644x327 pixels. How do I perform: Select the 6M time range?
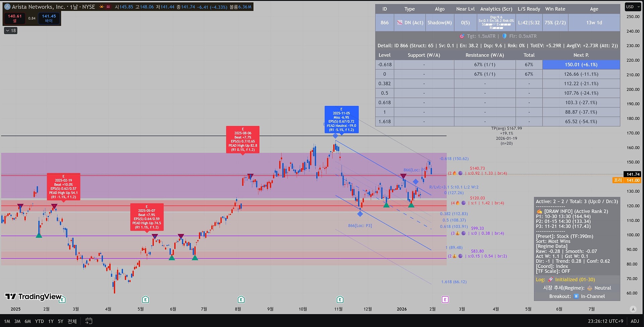(x=28, y=321)
